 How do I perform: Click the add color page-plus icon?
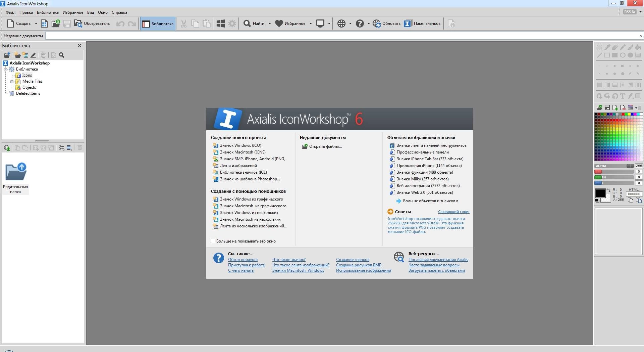coord(615,107)
